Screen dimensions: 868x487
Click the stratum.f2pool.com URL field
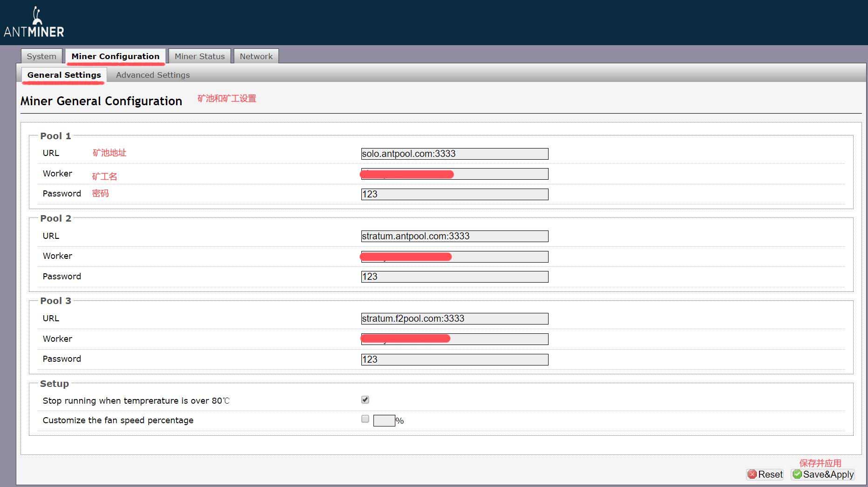[454, 318]
